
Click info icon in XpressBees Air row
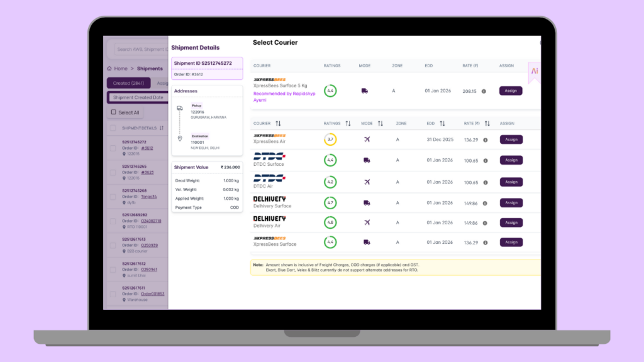click(486, 140)
